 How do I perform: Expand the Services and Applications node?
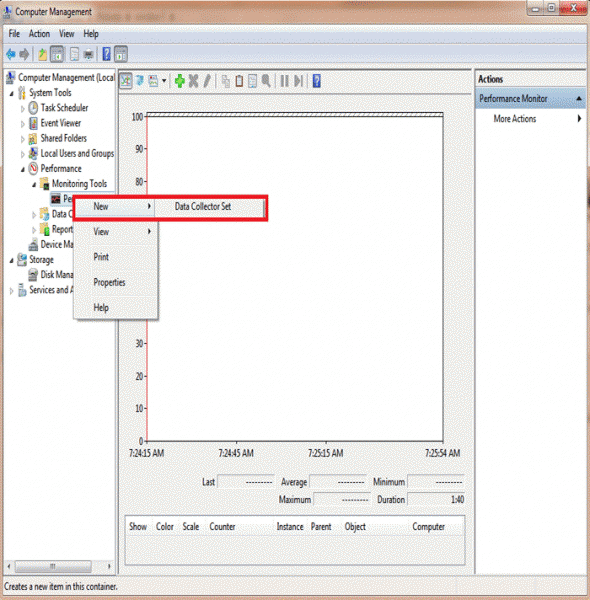[11, 291]
